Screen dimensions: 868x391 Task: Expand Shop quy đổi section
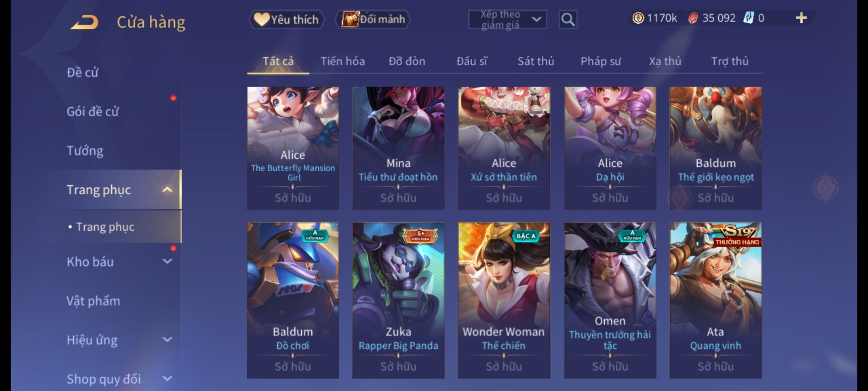tap(167, 379)
